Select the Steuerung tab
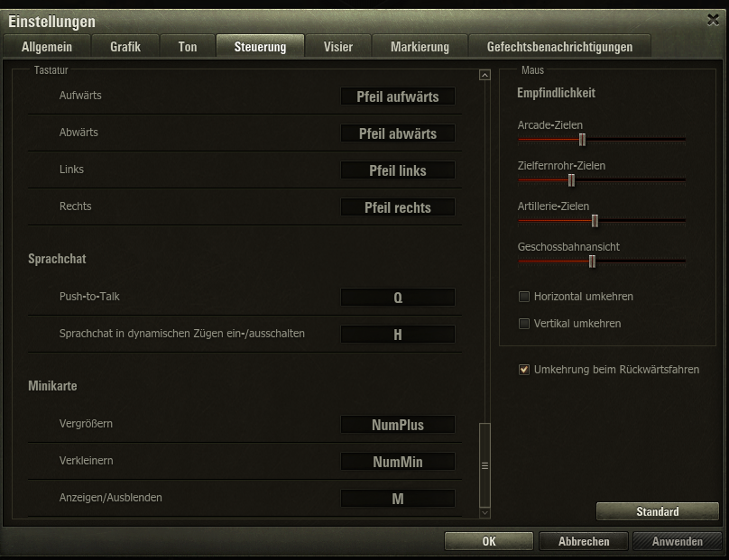729x560 pixels. click(260, 47)
